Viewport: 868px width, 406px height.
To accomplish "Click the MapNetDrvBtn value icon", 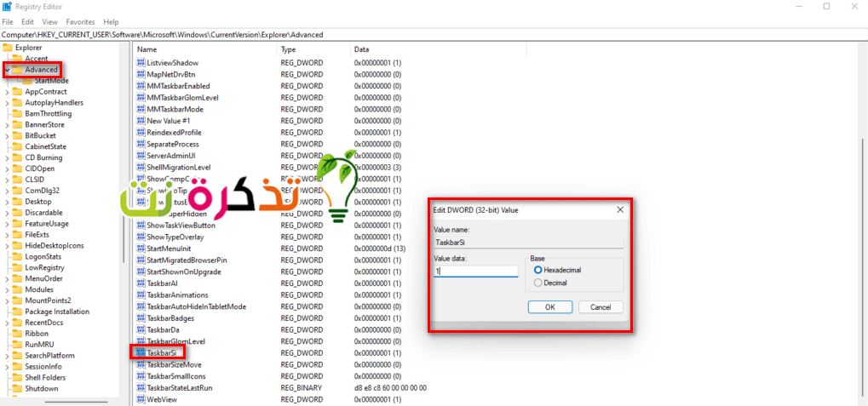I will [141, 74].
